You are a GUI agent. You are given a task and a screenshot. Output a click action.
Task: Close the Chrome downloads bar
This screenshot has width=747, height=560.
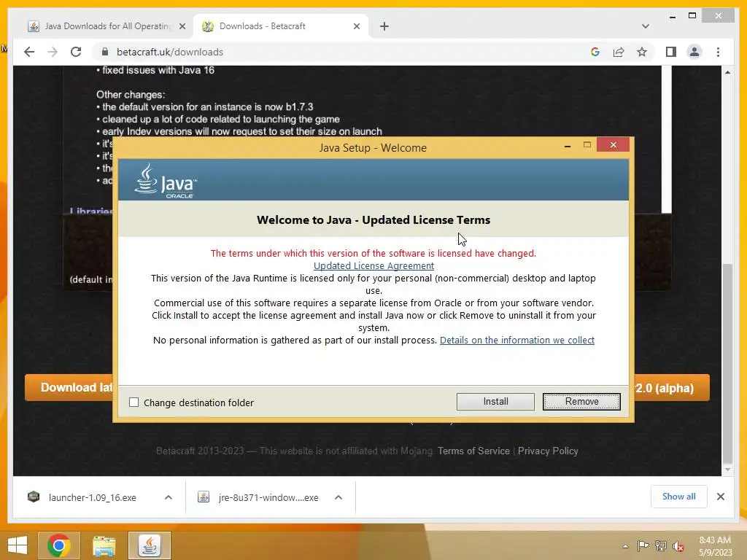pos(720,497)
